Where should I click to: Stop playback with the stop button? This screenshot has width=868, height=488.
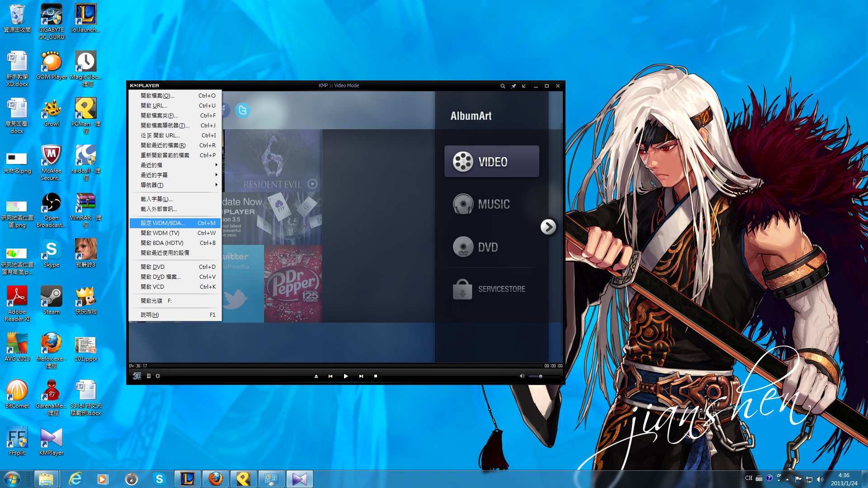click(x=376, y=376)
